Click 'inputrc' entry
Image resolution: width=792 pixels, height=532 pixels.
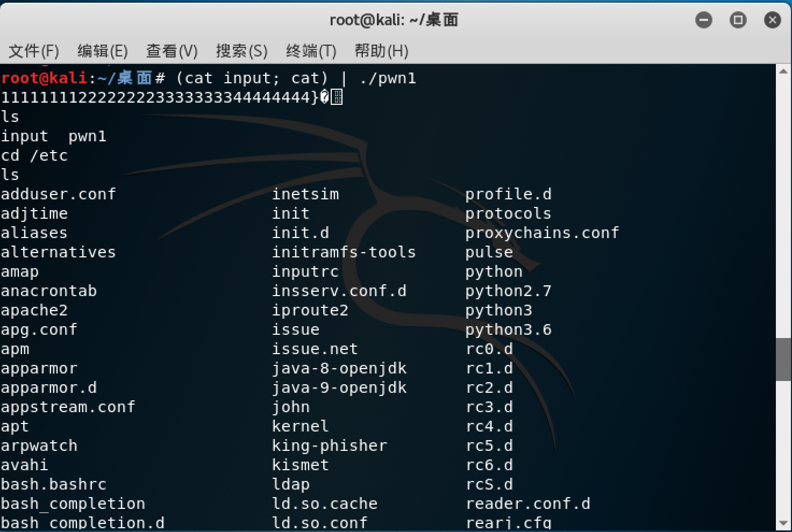coord(305,272)
